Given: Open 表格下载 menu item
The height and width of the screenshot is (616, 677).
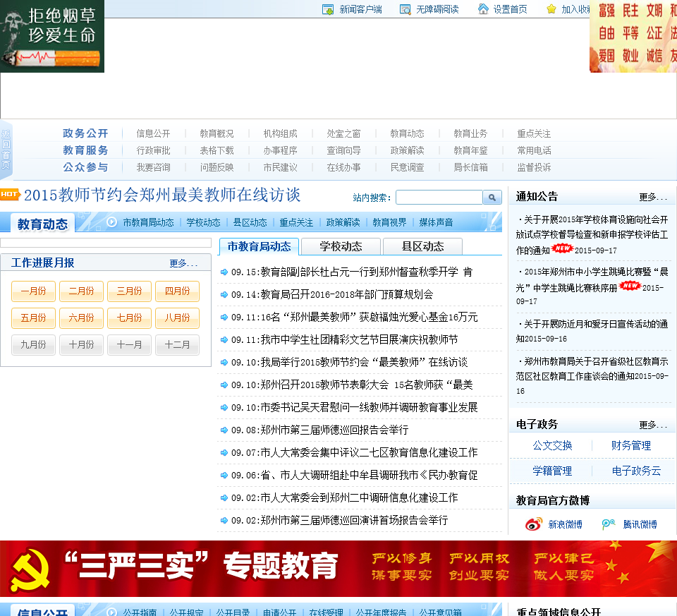Looking at the screenshot, I should pos(216,150).
